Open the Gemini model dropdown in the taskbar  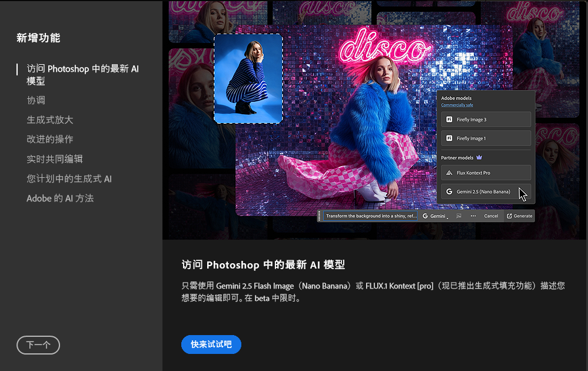[x=436, y=216]
